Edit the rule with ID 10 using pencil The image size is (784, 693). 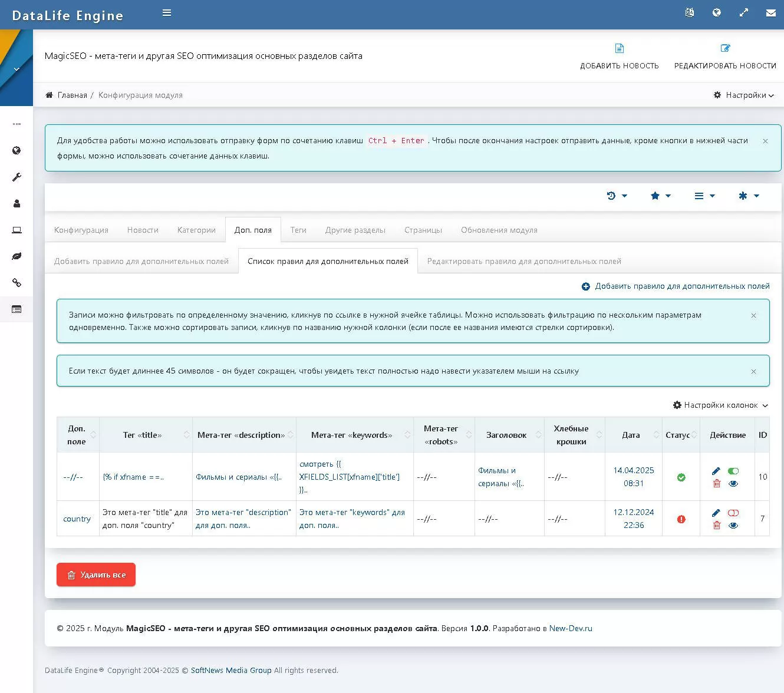(x=716, y=471)
